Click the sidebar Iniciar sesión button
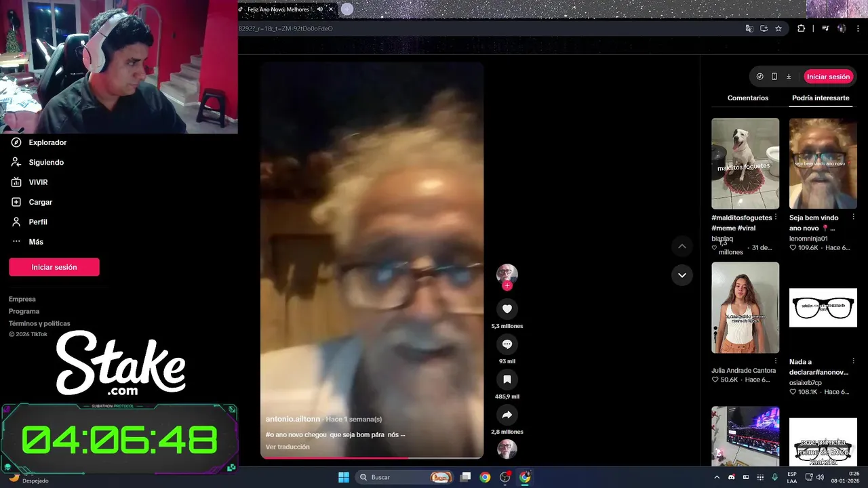The height and width of the screenshot is (488, 868). coord(54,267)
